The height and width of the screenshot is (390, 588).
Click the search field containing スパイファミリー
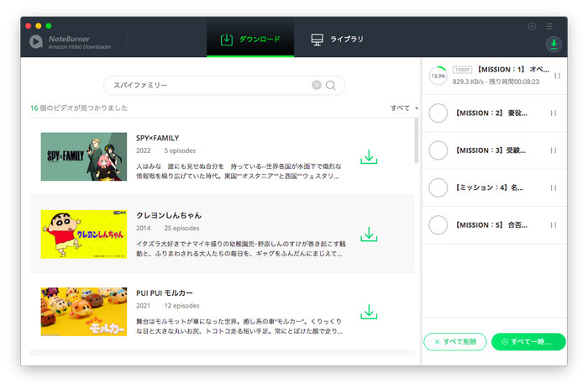[224, 85]
